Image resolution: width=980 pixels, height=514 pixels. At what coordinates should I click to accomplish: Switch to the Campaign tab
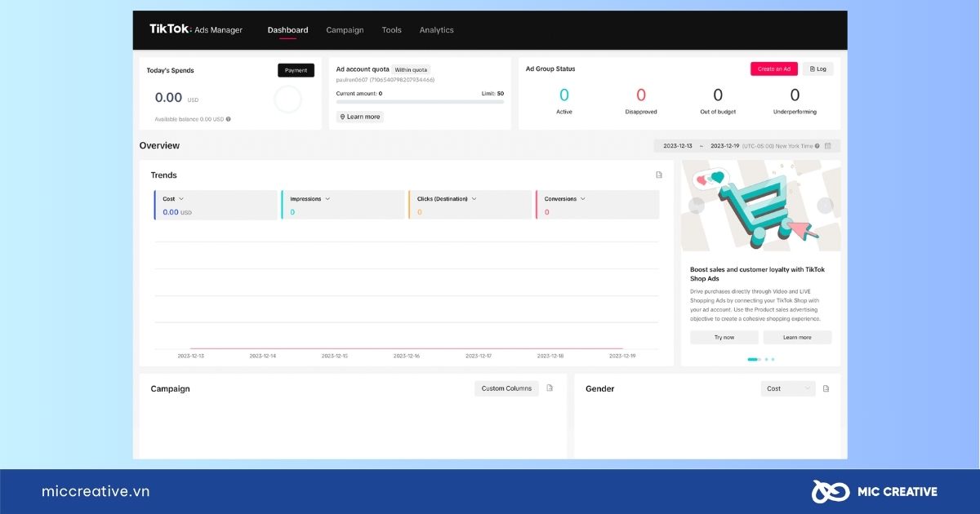tap(345, 30)
